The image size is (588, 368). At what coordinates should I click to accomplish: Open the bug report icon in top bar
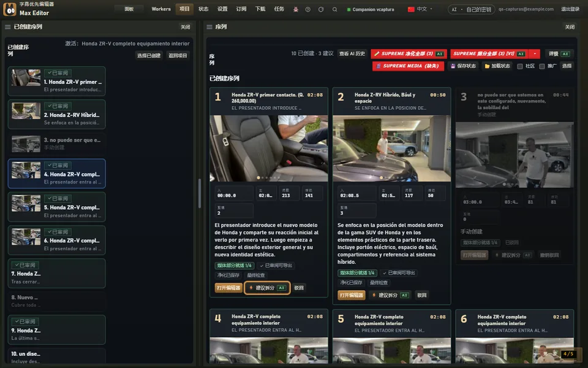click(x=296, y=9)
